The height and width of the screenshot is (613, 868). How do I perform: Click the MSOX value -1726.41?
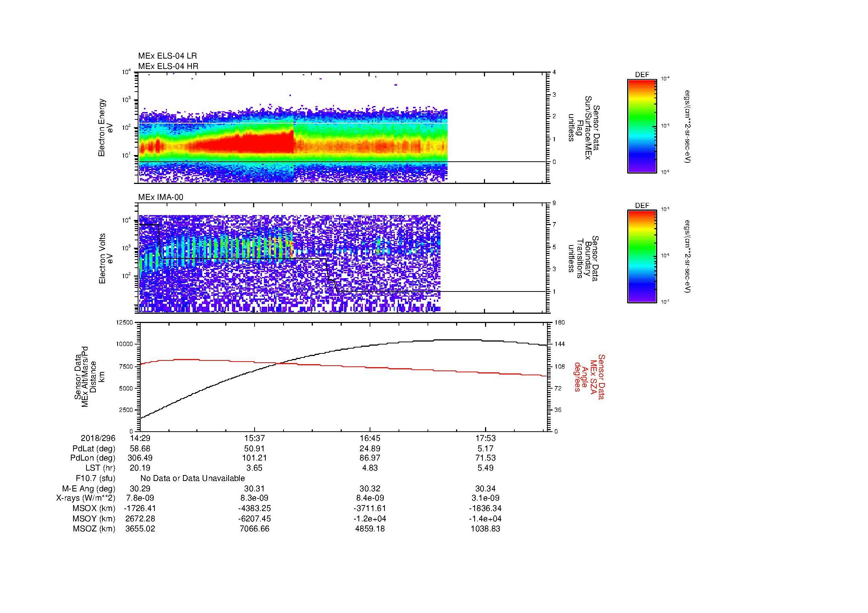tap(140, 508)
